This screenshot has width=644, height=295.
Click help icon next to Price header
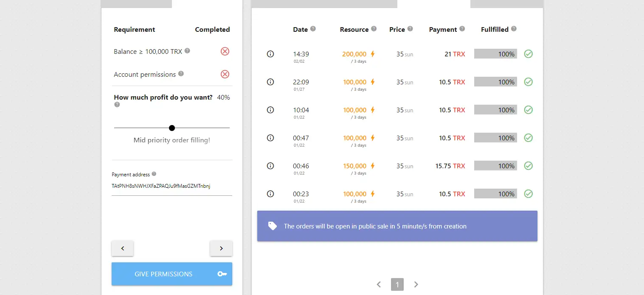click(x=410, y=29)
